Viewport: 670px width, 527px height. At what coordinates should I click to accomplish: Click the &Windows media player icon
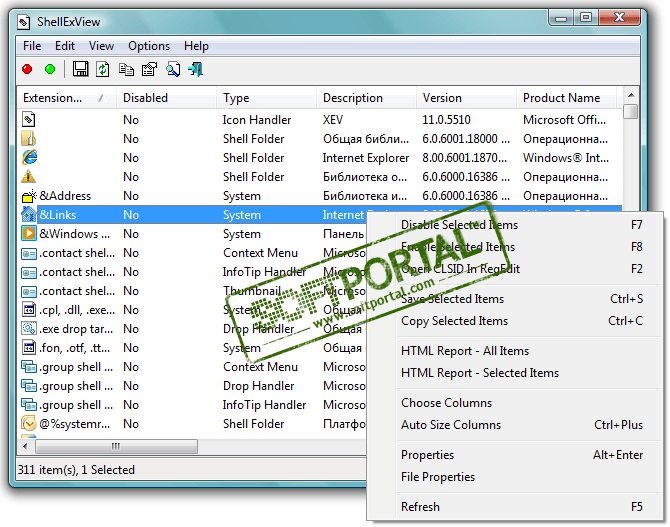pyautogui.click(x=29, y=233)
